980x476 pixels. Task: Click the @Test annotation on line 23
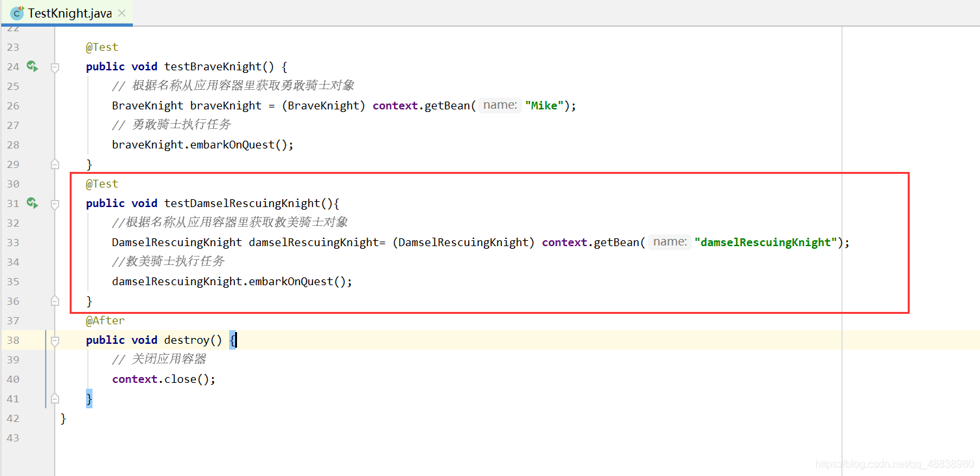coord(102,47)
